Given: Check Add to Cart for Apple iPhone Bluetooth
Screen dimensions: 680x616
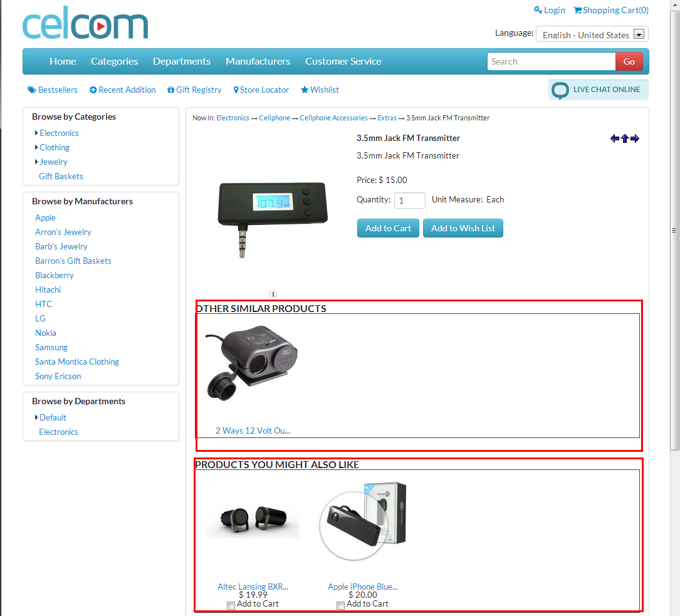Looking at the screenshot, I should [x=340, y=605].
